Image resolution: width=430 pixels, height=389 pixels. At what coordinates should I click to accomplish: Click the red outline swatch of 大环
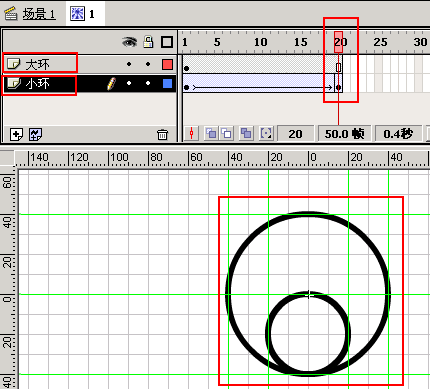(167, 65)
